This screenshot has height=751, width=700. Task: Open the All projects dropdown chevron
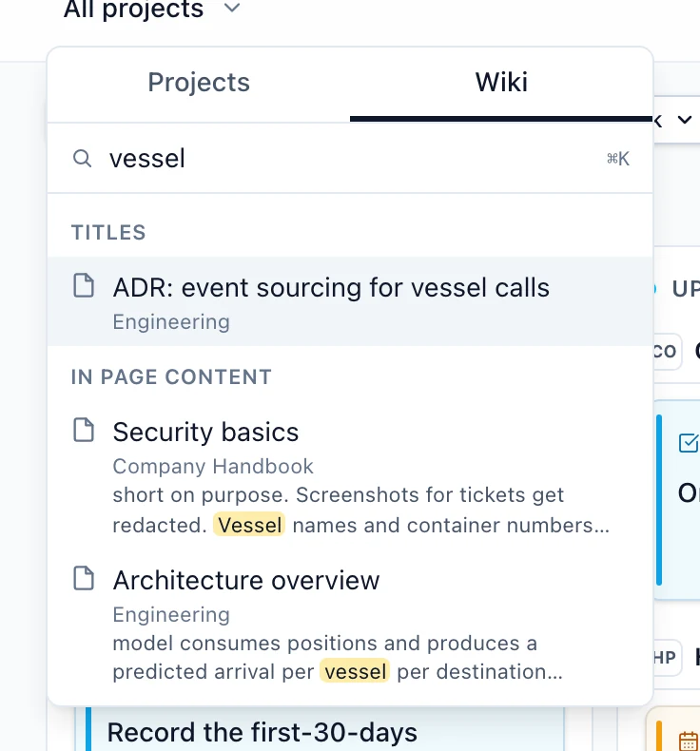click(x=232, y=9)
